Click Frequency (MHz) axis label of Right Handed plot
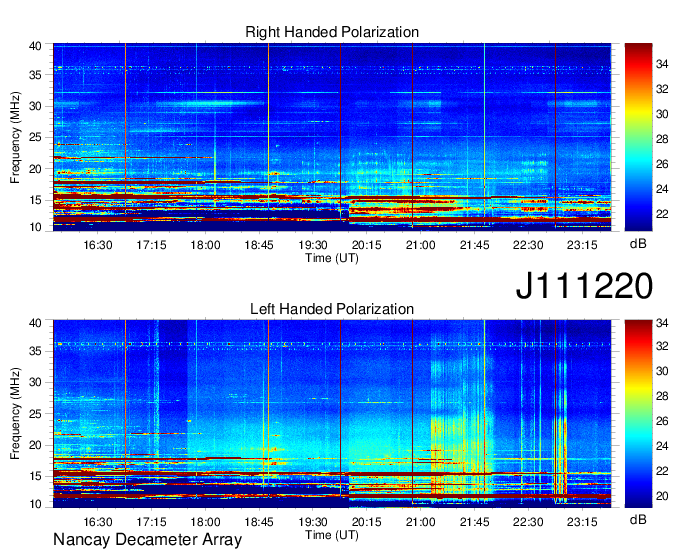 (15, 137)
